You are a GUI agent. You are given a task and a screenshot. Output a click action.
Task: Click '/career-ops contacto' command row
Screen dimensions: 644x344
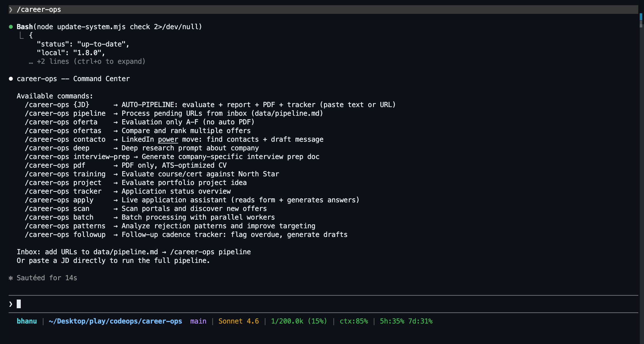[x=174, y=139]
